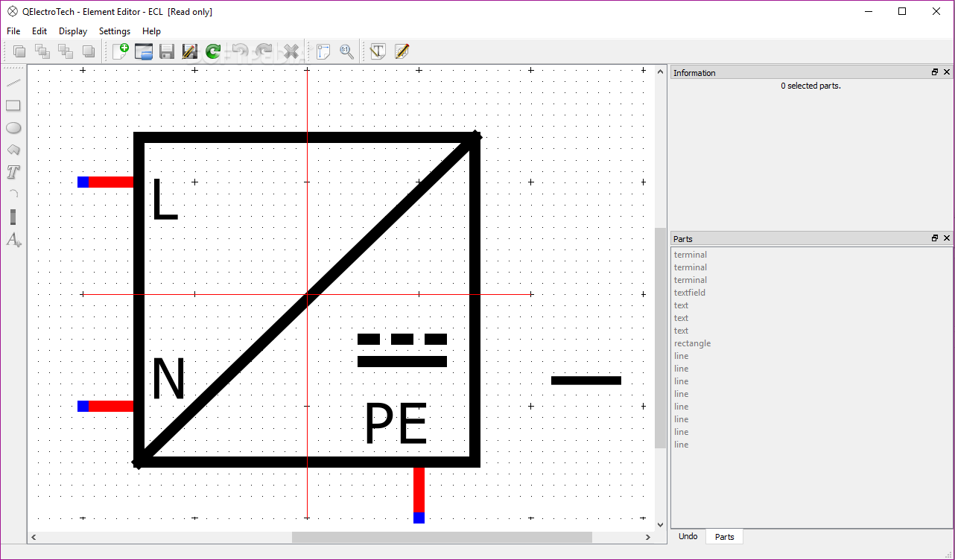Select the Rectangle drawing tool

[x=13, y=105]
